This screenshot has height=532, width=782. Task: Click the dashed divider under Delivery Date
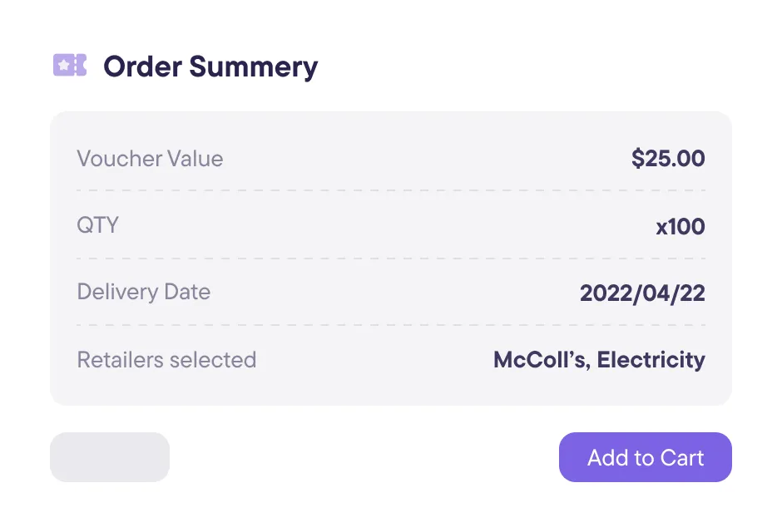391,325
